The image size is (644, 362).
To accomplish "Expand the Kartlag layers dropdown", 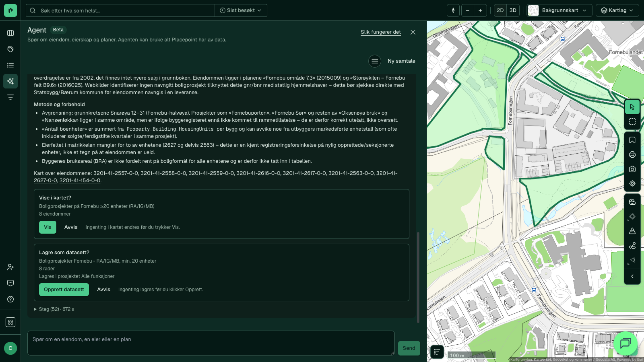I will (x=617, y=11).
